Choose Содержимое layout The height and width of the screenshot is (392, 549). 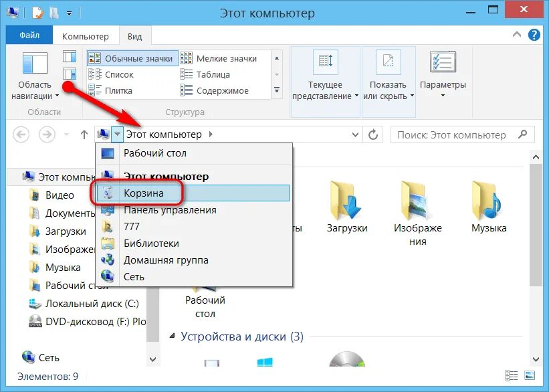point(215,91)
